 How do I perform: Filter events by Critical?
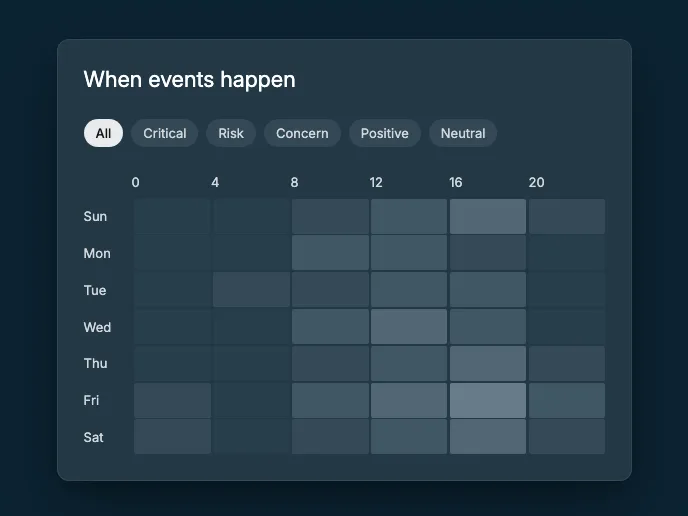[165, 133]
